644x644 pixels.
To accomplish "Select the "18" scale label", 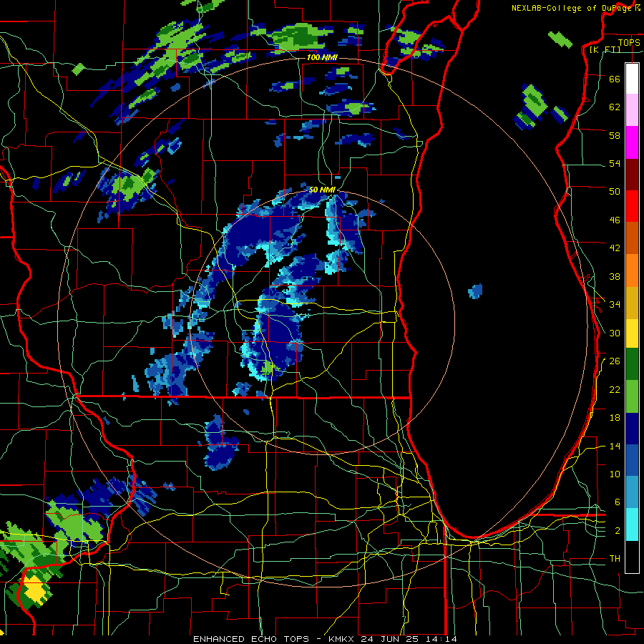I will point(615,418).
